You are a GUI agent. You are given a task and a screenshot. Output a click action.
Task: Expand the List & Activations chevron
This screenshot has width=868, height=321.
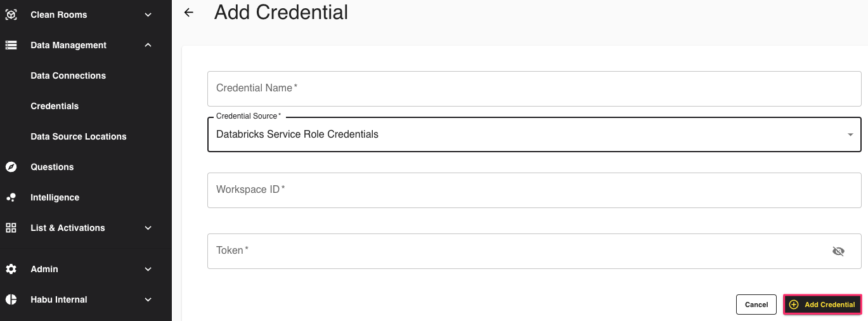click(148, 228)
